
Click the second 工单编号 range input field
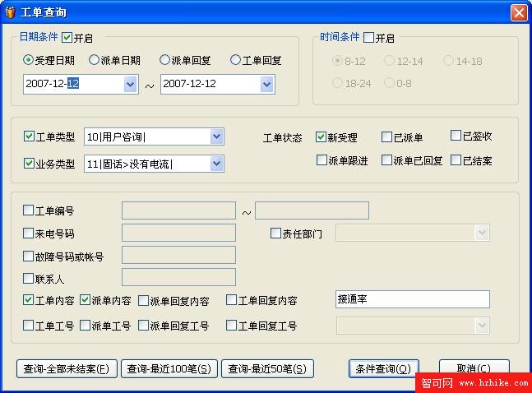312,210
